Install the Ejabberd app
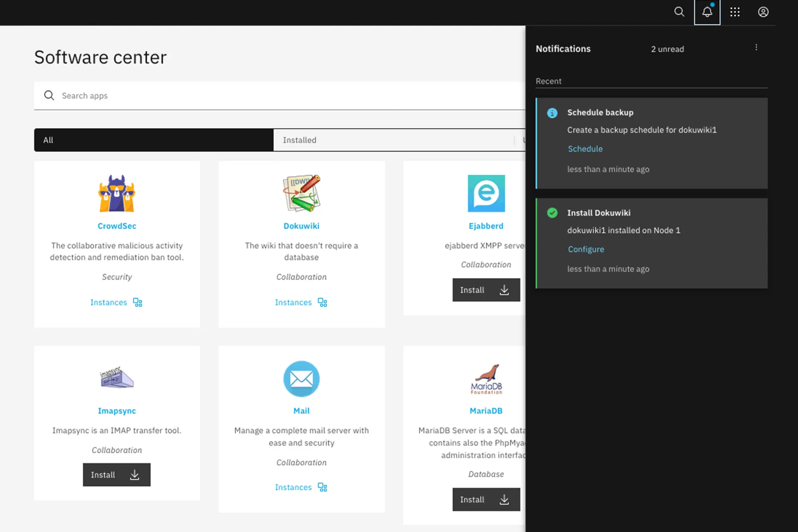The height and width of the screenshot is (532, 798). click(486, 290)
